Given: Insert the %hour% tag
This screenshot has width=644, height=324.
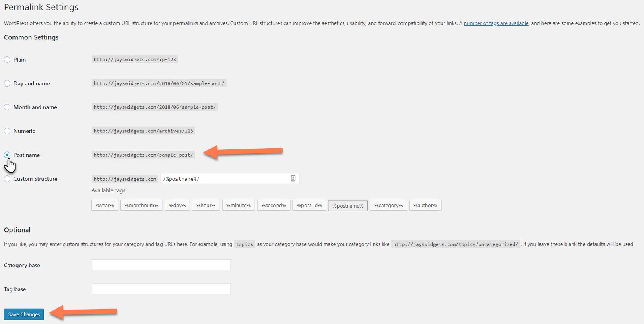Looking at the screenshot, I should click(x=206, y=206).
